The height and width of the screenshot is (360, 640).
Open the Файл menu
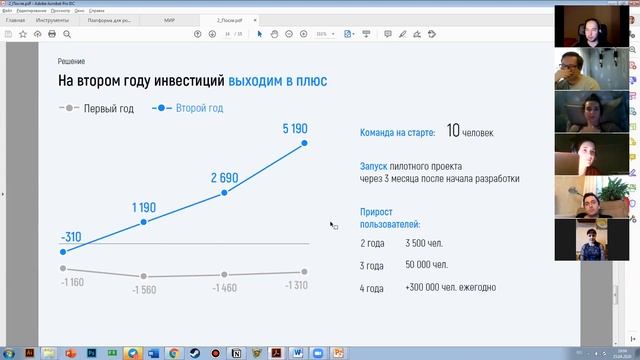[7, 11]
